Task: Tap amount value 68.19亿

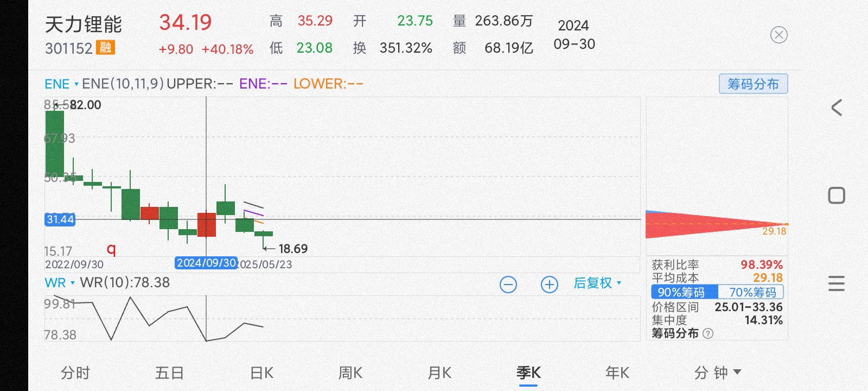Action: pos(509,48)
